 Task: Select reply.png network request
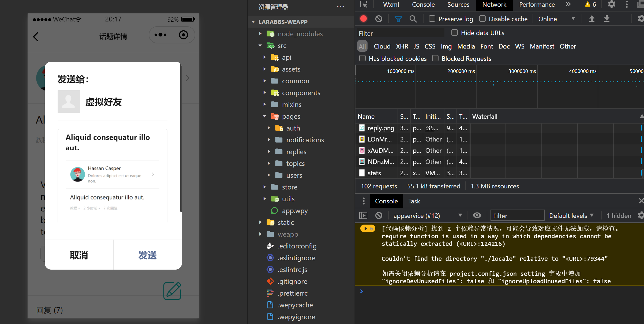(x=381, y=128)
